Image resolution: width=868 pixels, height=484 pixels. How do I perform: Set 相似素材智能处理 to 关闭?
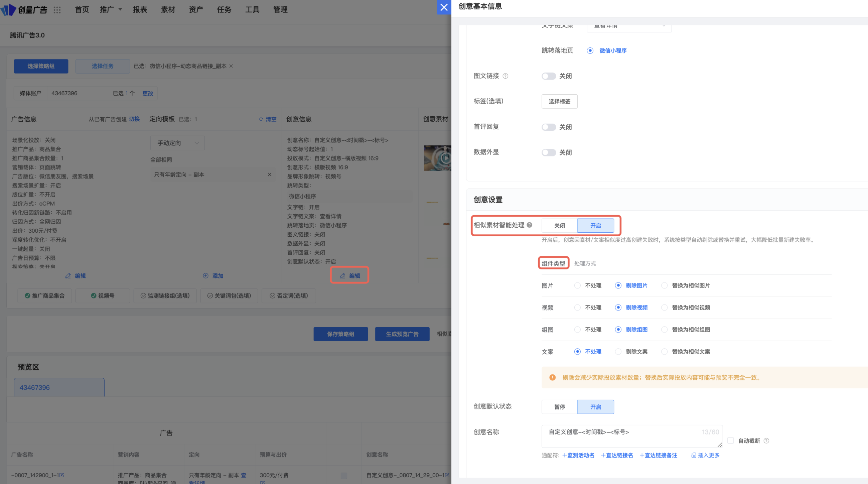[559, 226]
